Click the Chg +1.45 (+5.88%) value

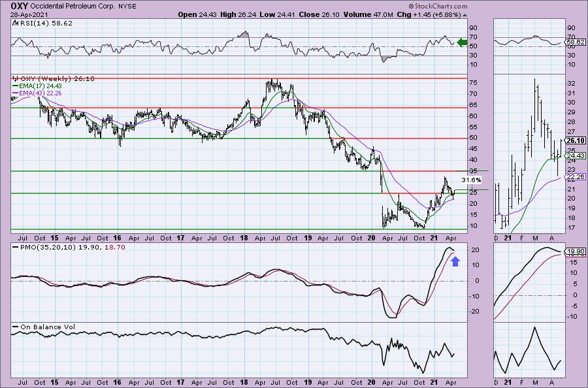(429, 14)
